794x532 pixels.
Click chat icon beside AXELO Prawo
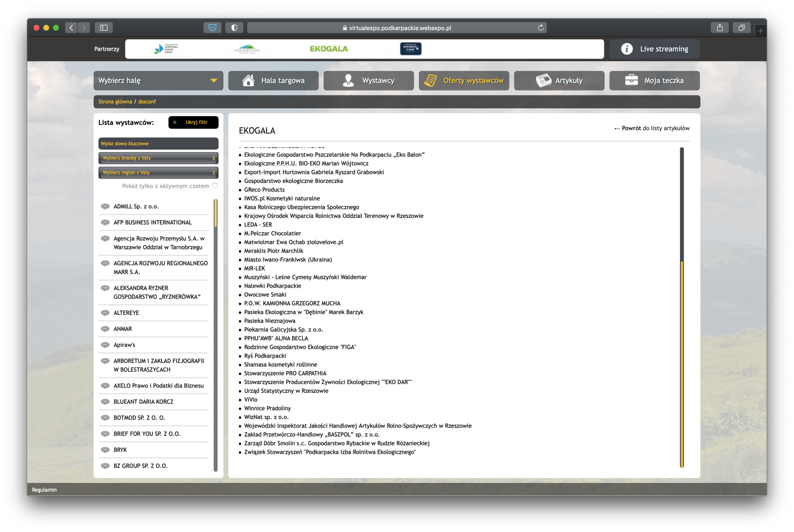point(105,386)
